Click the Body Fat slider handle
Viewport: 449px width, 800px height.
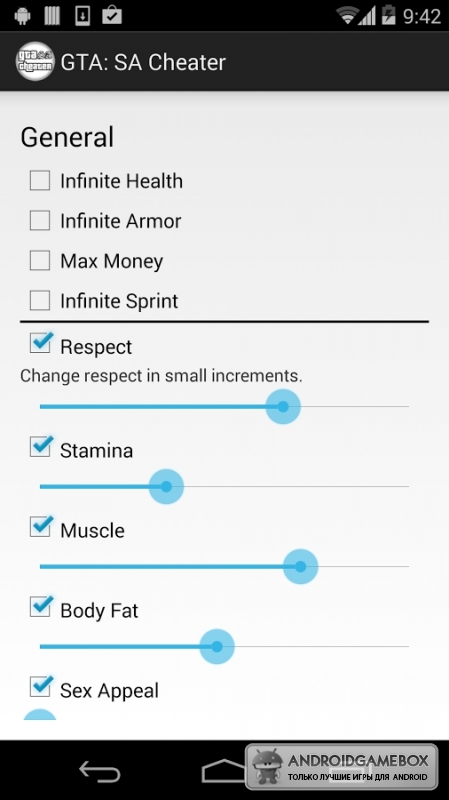217,646
